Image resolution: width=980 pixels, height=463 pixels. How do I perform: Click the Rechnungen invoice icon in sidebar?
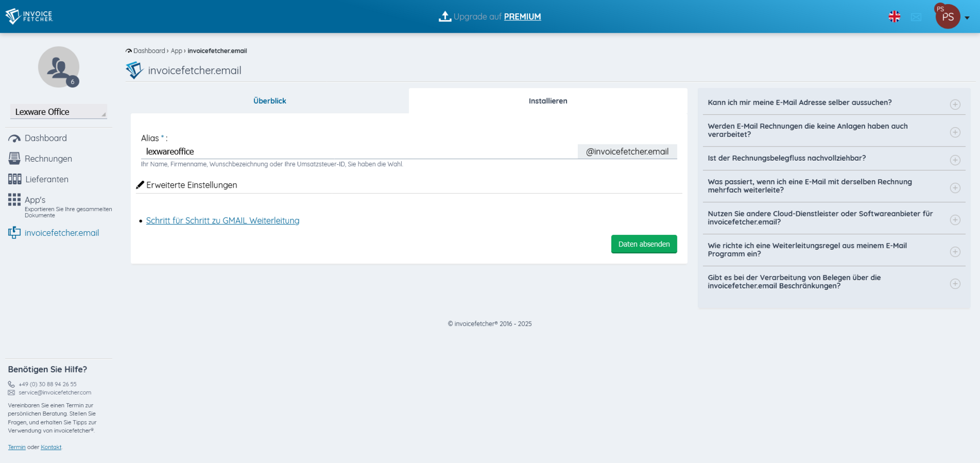[x=14, y=159]
